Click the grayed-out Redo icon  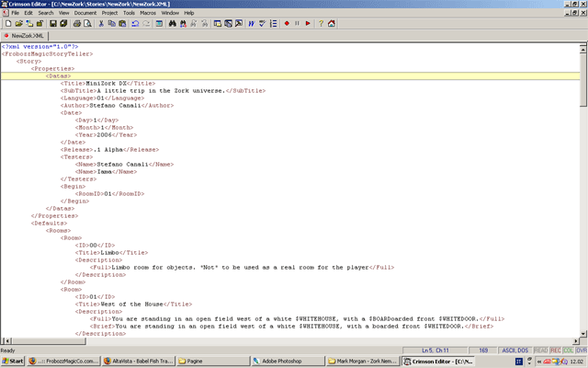pos(146,23)
